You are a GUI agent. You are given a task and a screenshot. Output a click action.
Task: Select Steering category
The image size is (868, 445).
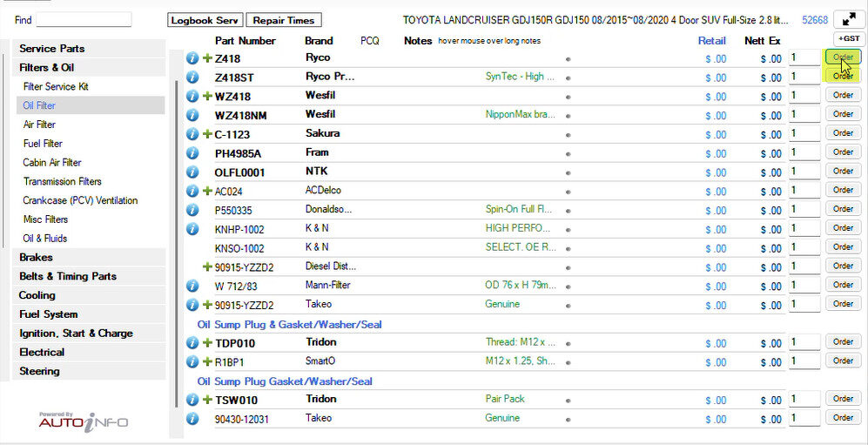(91, 371)
